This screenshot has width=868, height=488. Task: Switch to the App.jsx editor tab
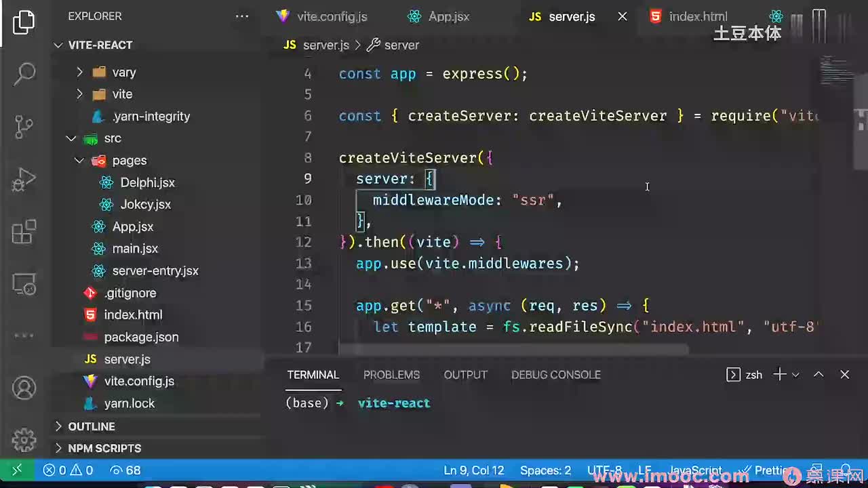pos(439,17)
